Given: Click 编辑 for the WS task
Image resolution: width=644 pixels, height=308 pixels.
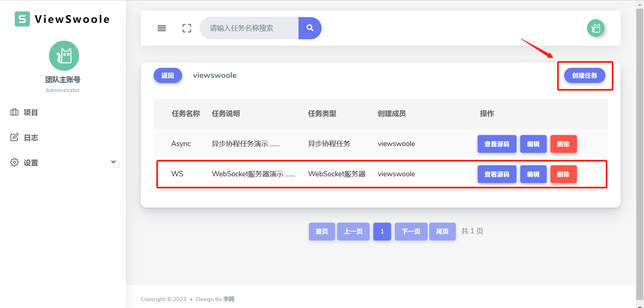Looking at the screenshot, I should 533,174.
